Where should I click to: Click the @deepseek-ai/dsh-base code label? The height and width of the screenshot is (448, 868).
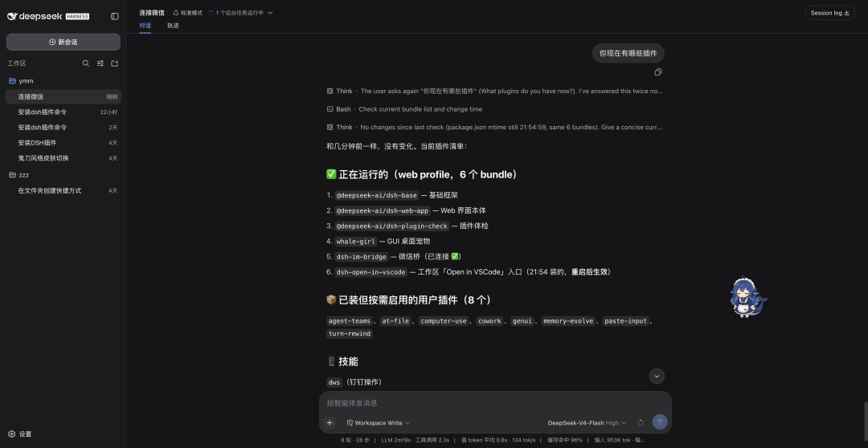pyautogui.click(x=376, y=195)
